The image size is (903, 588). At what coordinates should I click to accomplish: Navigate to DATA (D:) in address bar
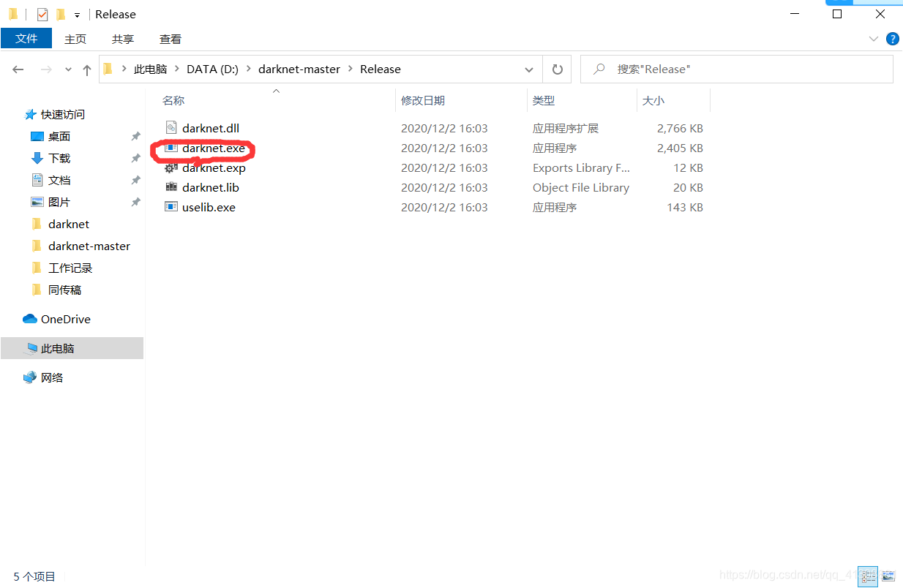tap(212, 69)
